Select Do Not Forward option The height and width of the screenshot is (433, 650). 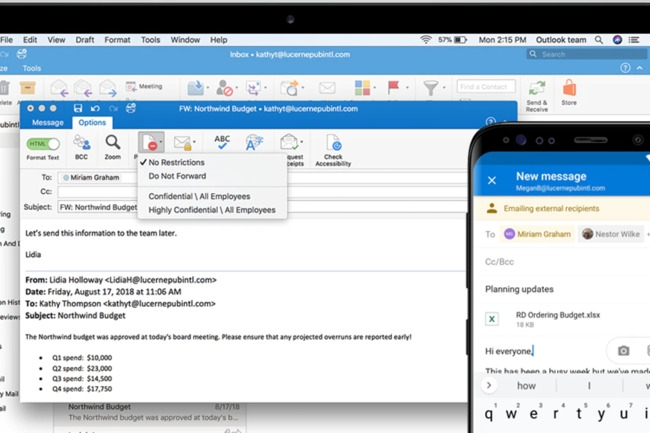pyautogui.click(x=177, y=176)
